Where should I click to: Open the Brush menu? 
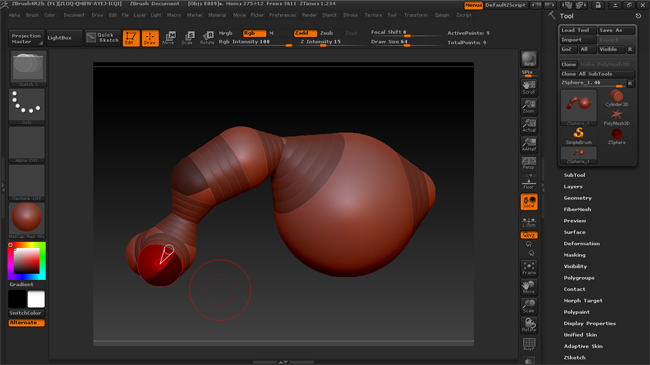coord(32,15)
